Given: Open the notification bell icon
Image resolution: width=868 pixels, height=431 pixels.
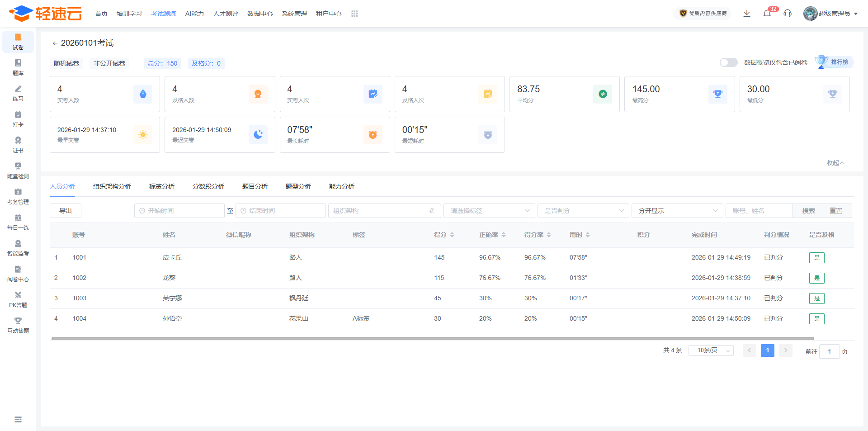Looking at the screenshot, I should [767, 14].
